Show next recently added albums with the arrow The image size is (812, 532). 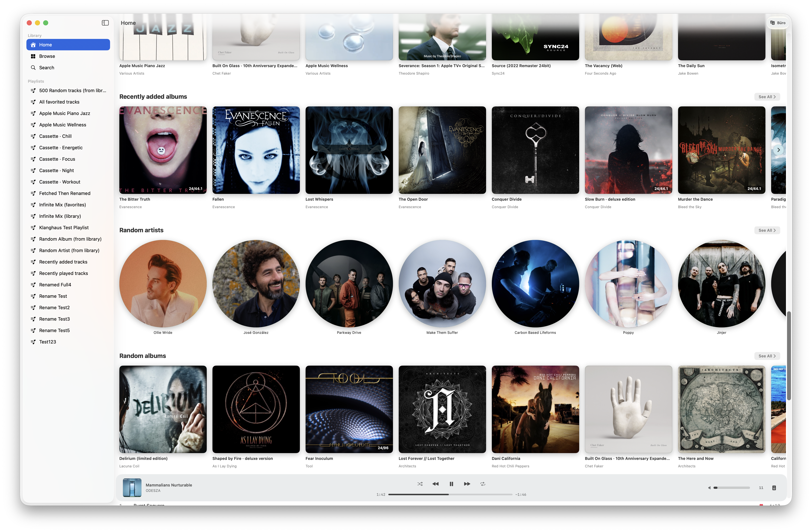(778, 150)
